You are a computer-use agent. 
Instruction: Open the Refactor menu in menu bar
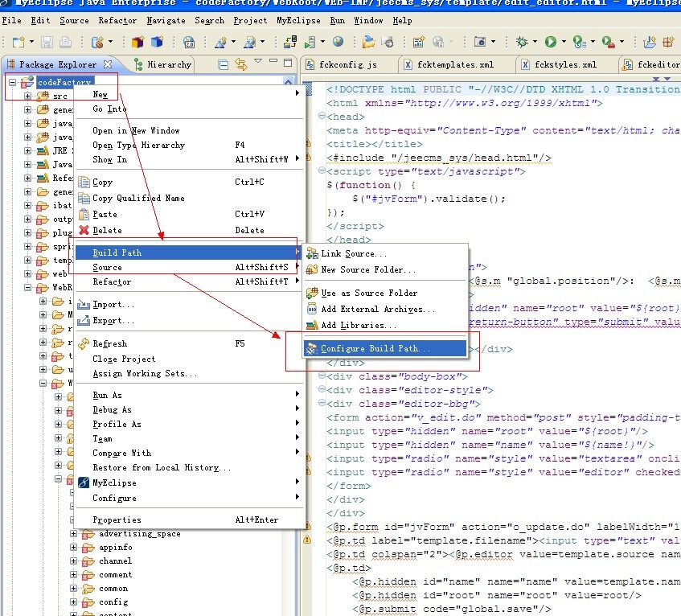[117, 20]
